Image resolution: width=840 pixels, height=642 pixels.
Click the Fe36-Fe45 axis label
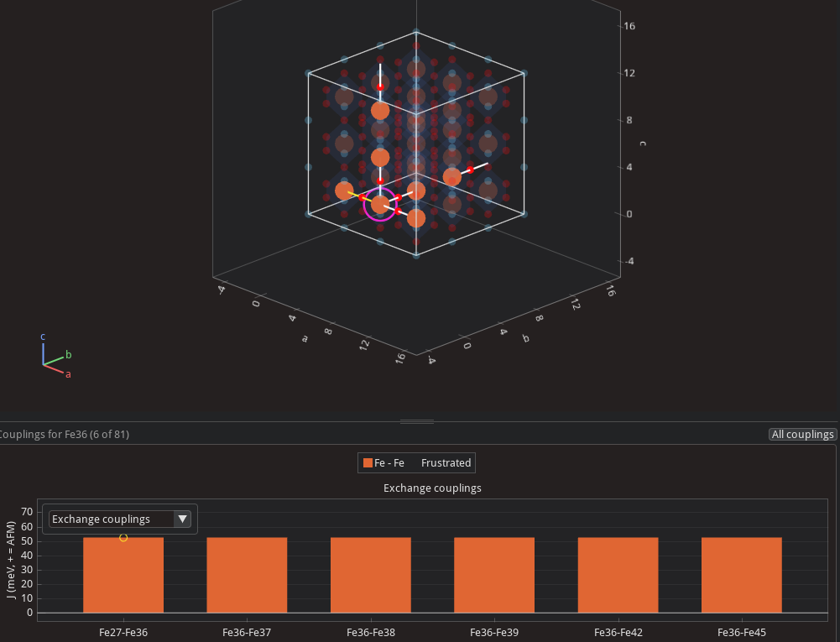(742, 633)
